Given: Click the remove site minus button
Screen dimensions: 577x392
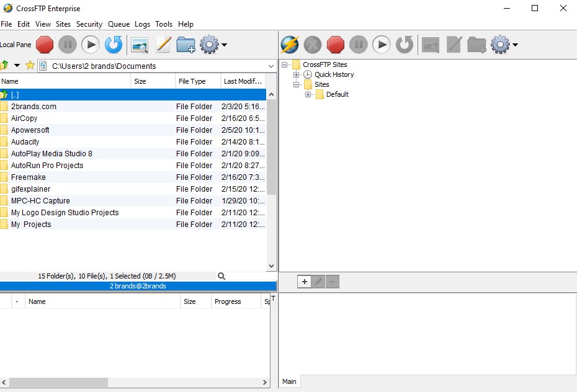Looking at the screenshot, I should tap(333, 282).
